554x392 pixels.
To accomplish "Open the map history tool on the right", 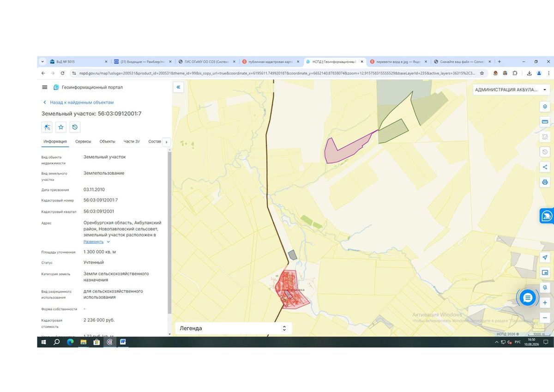I will [x=545, y=152].
